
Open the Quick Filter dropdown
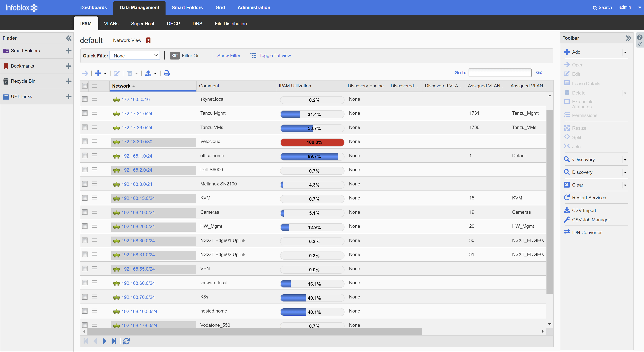click(x=135, y=56)
